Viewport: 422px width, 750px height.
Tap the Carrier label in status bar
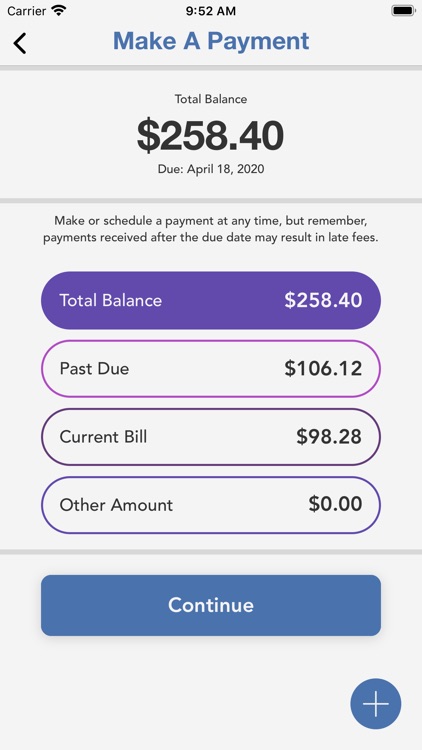pos(26,11)
